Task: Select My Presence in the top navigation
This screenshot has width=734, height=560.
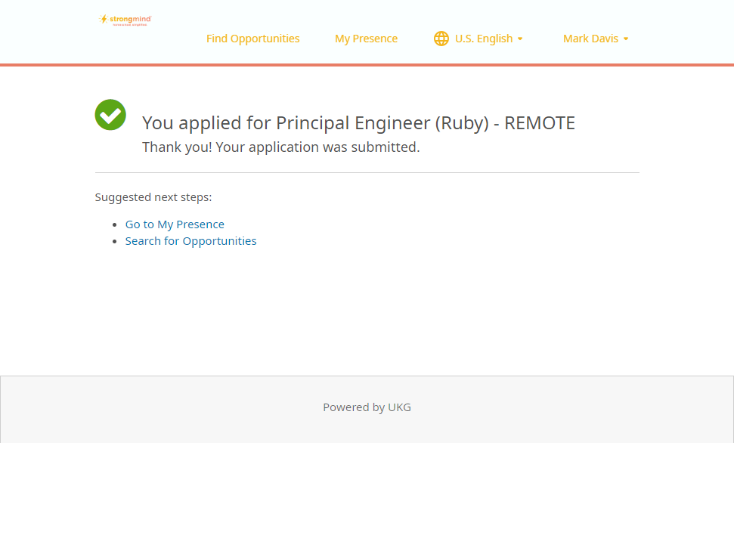Action: coord(366,39)
